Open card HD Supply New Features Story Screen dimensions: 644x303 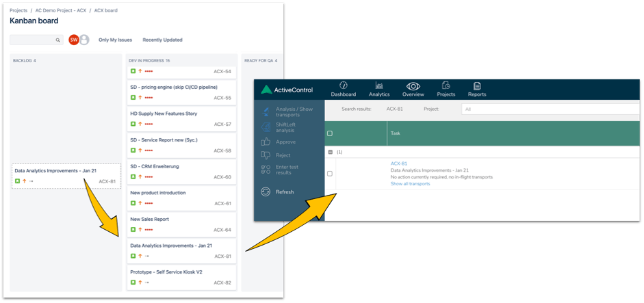click(181, 119)
